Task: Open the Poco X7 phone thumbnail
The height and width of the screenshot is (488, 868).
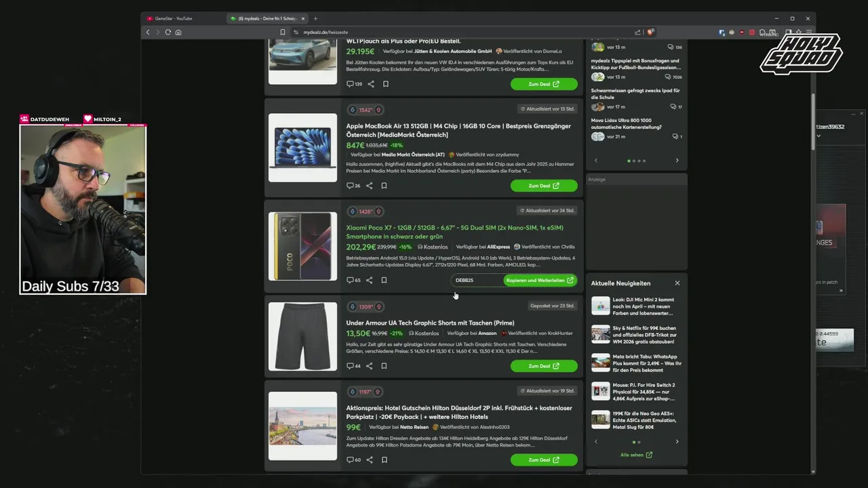Action: tap(302, 247)
